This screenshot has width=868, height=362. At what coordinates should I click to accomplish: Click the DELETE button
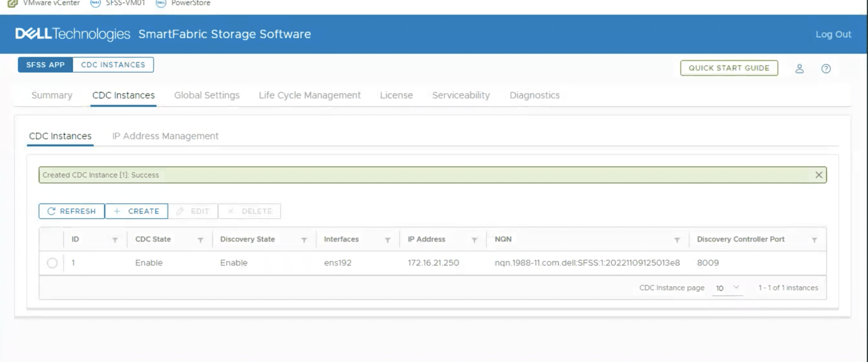point(250,211)
